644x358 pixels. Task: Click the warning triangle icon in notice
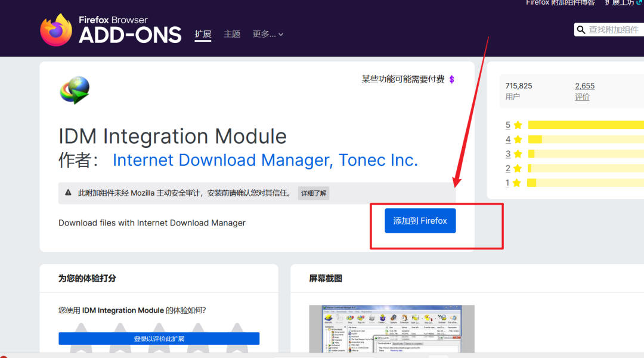(x=68, y=192)
